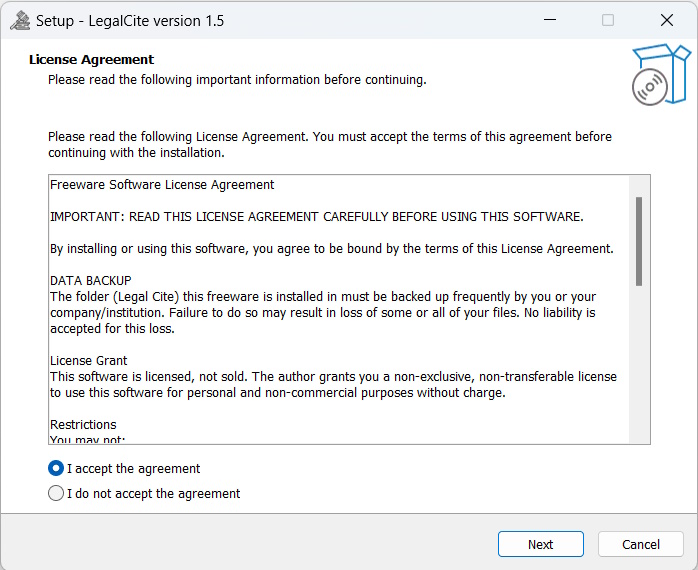
Task: Click the "DATA BACKUP" heading in license
Action: point(91,281)
